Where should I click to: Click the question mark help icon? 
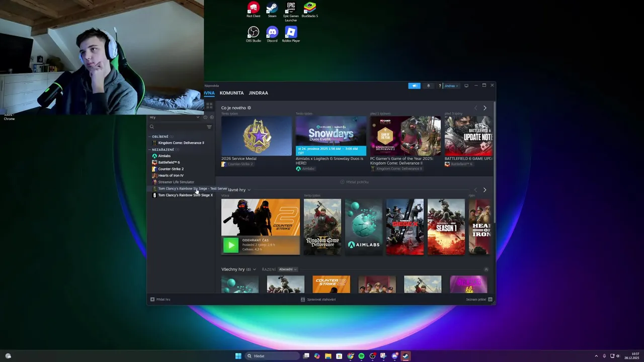point(440,86)
